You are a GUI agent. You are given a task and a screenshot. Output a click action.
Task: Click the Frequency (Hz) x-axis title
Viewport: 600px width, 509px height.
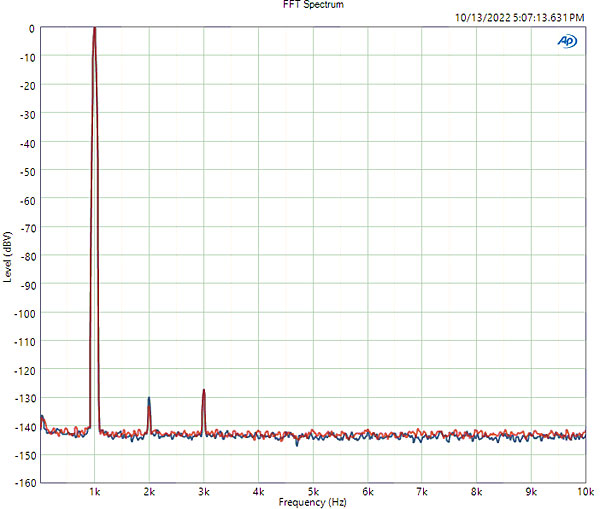tap(313, 502)
